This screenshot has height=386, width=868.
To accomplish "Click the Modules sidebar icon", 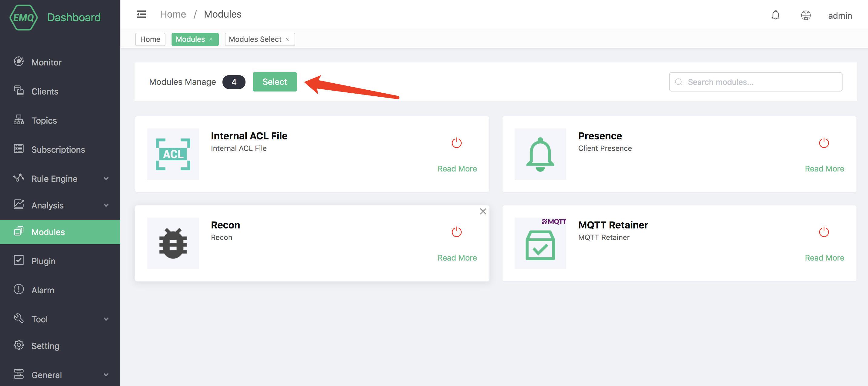I will (19, 231).
